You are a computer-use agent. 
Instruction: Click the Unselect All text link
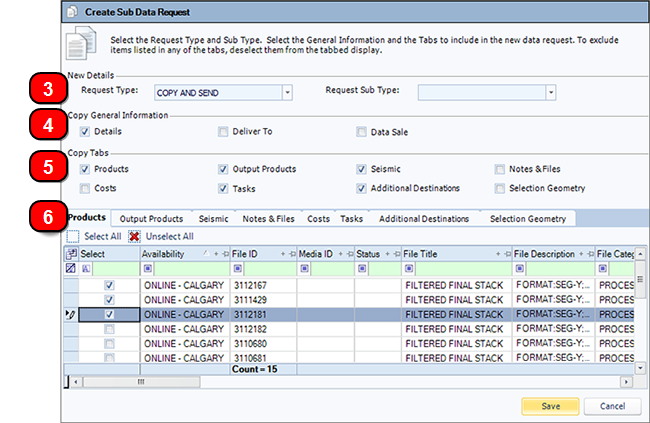click(x=170, y=236)
